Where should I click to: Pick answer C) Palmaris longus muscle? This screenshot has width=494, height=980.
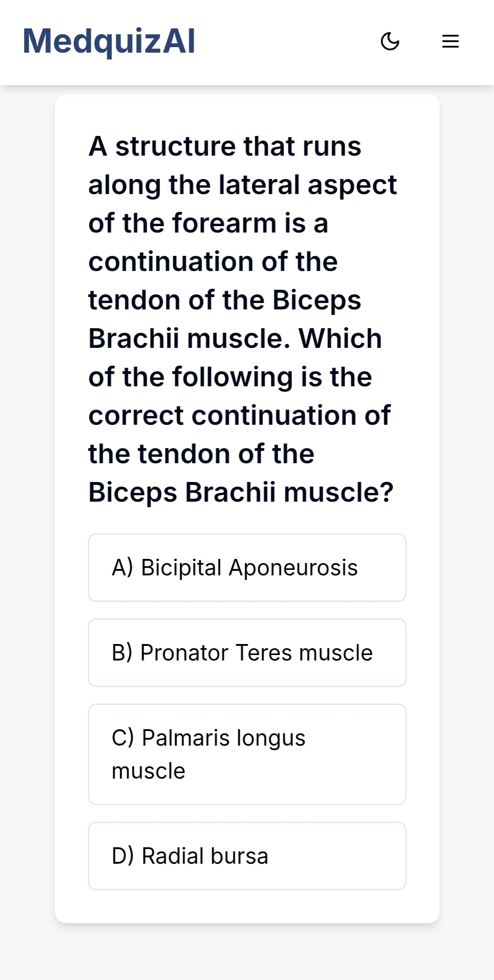tap(247, 754)
